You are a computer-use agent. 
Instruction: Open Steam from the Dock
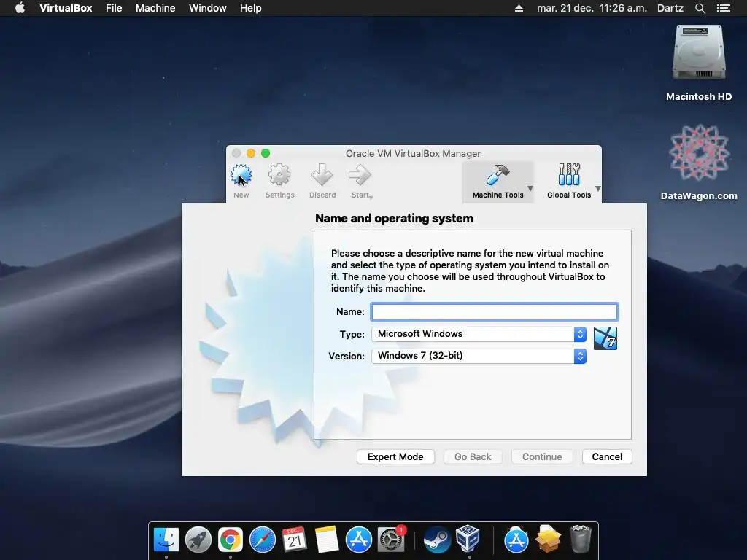(437, 540)
